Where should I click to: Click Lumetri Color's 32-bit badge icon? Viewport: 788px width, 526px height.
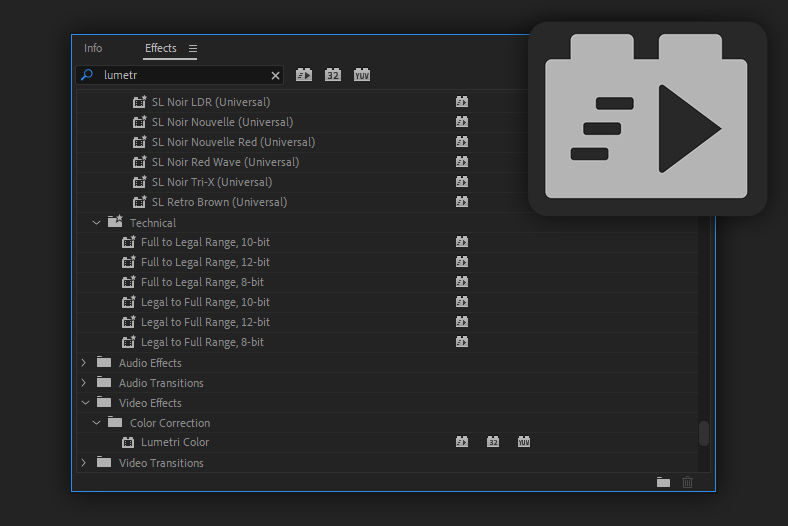tap(493, 442)
